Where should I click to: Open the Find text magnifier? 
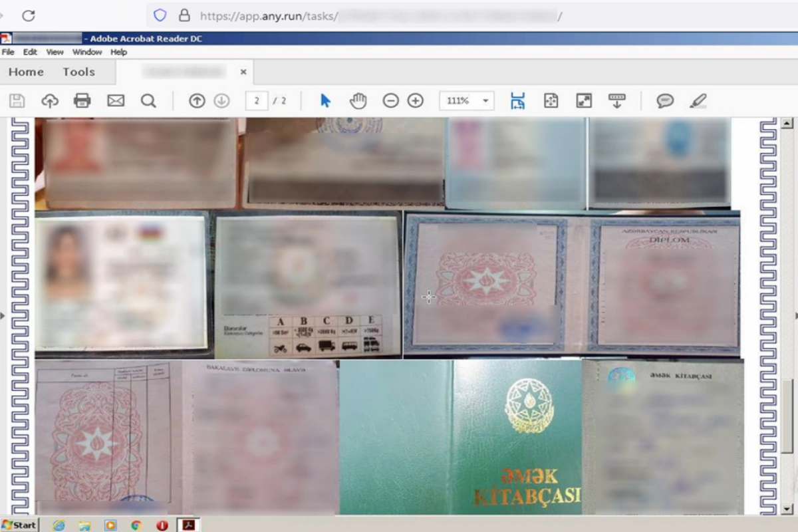[x=148, y=101]
